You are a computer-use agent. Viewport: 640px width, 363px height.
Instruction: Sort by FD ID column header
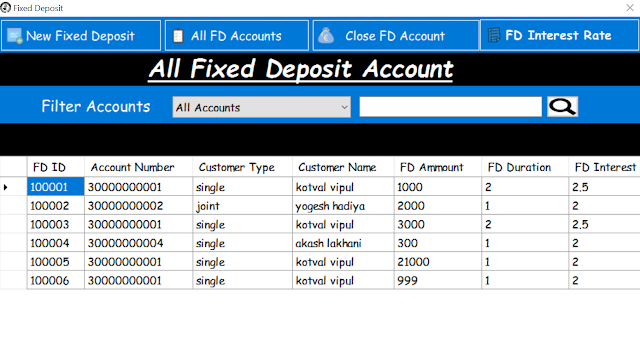tap(56, 167)
